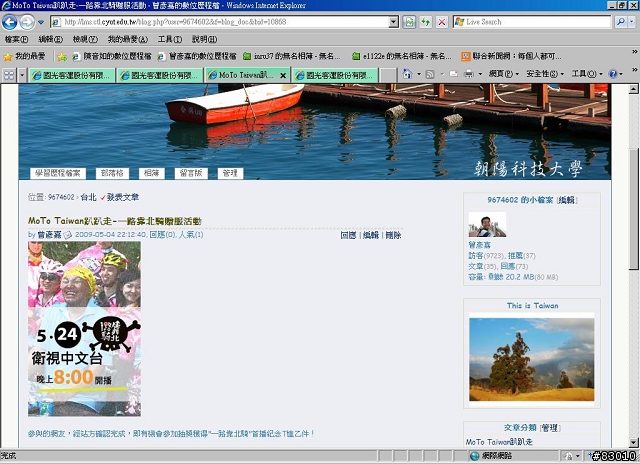Viewport: 640px width, 464px height.
Task: Click the MoTo Taiwan趴趴走 category link
Action: [499, 442]
